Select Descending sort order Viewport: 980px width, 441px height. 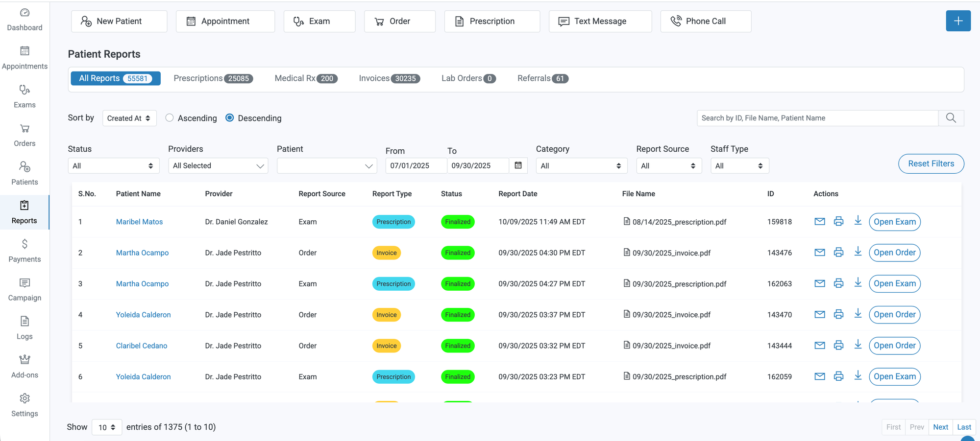(x=229, y=118)
